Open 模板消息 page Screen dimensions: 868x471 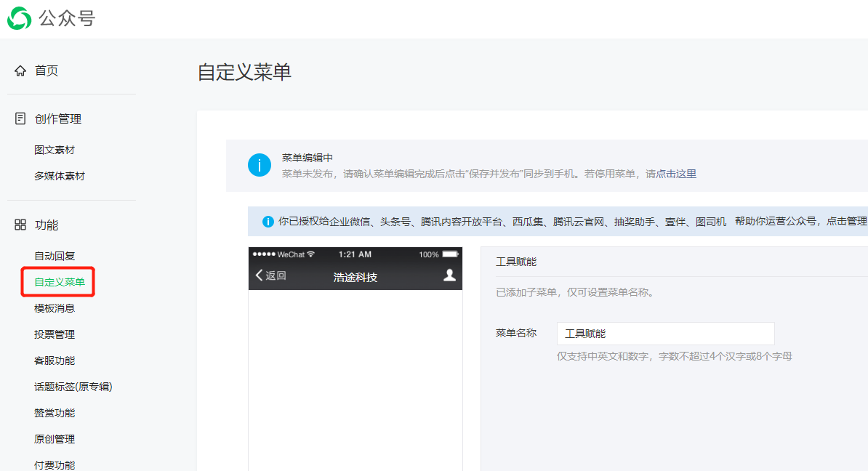(55, 308)
